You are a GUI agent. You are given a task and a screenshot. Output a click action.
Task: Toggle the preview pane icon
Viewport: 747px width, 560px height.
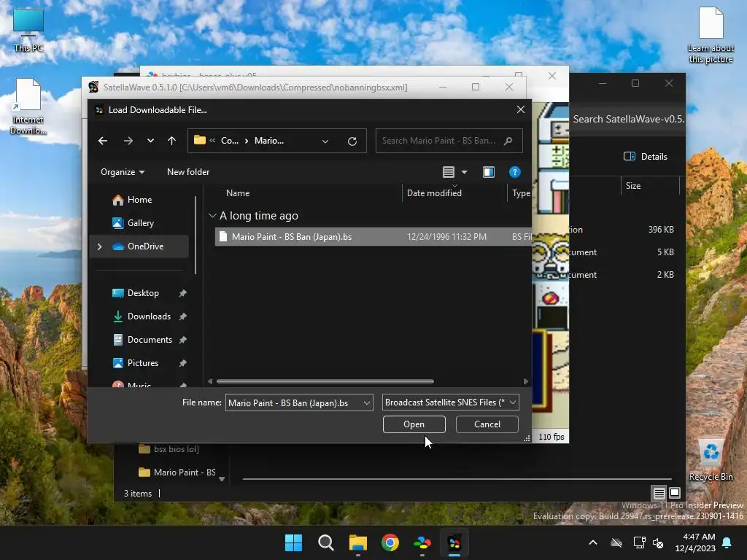[488, 172]
